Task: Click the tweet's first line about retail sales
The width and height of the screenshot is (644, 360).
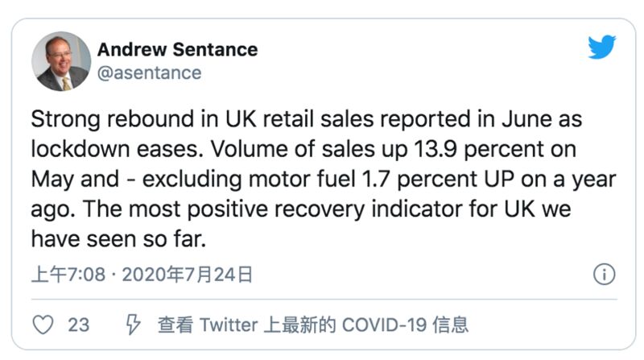Action: 307,119
